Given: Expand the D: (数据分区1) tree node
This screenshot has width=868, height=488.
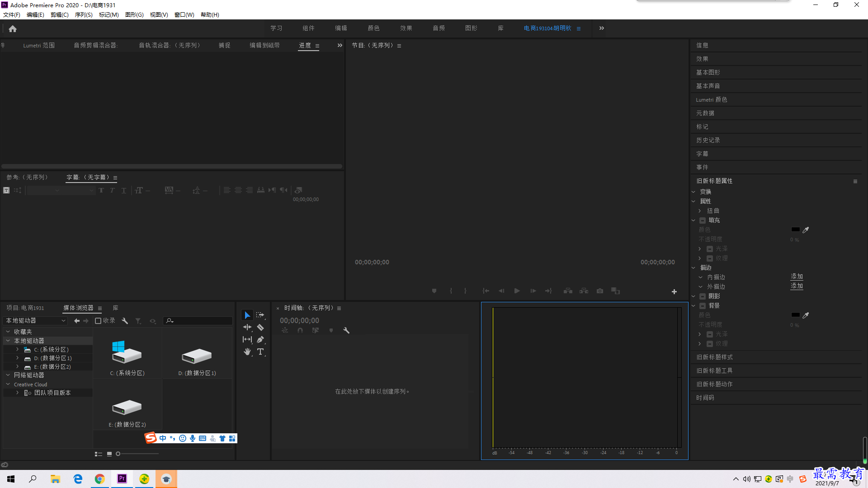Looking at the screenshot, I should point(18,358).
